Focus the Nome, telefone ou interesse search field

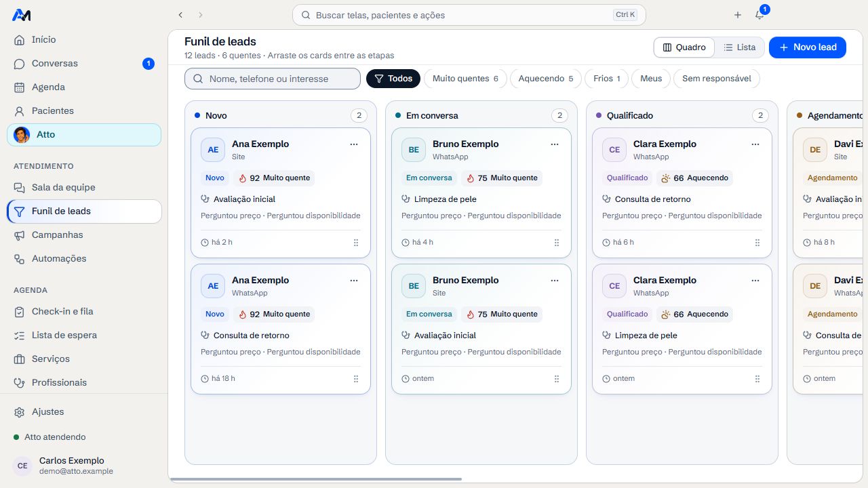273,79
